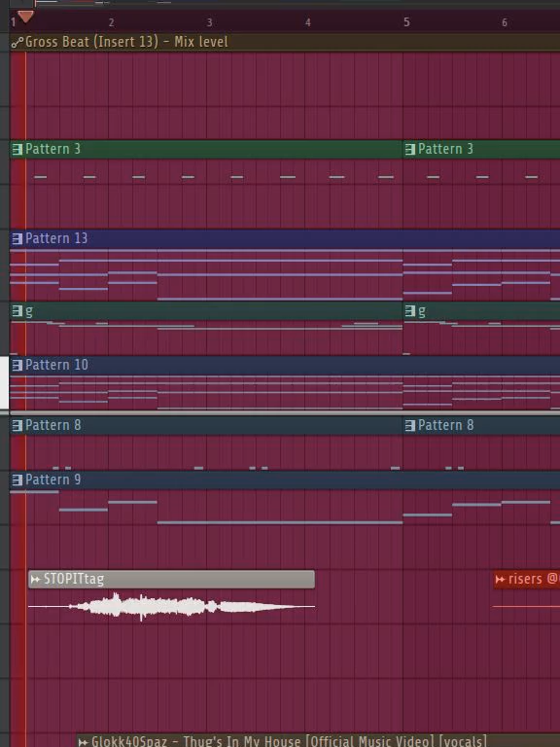Select the STOPITtag audio clip title bar
Screen dimensions: 560x747
click(x=171, y=580)
